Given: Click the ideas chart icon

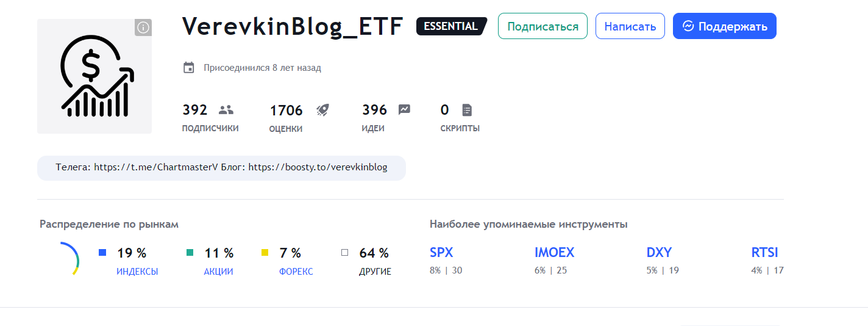Looking at the screenshot, I should (404, 110).
